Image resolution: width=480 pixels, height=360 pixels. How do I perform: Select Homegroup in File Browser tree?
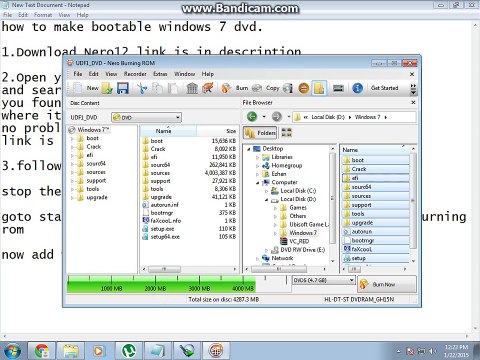point(287,165)
